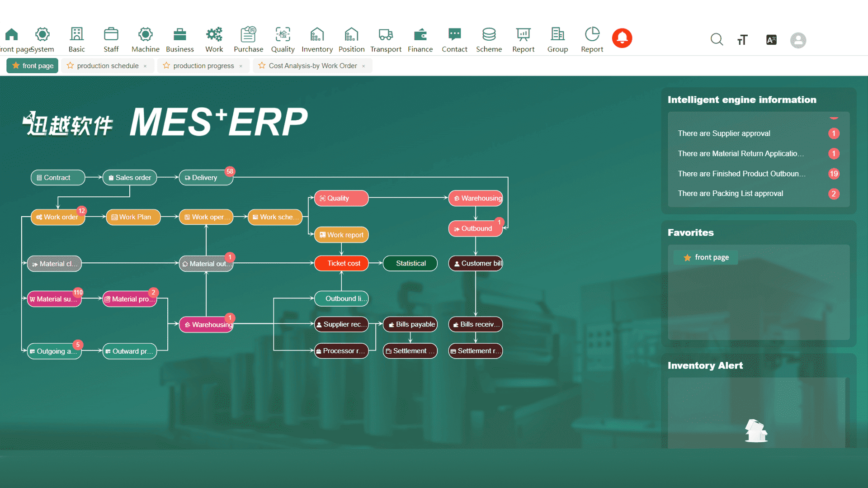Image resolution: width=868 pixels, height=488 pixels.
Task: Open the Ticket cost node
Action: coord(341,263)
